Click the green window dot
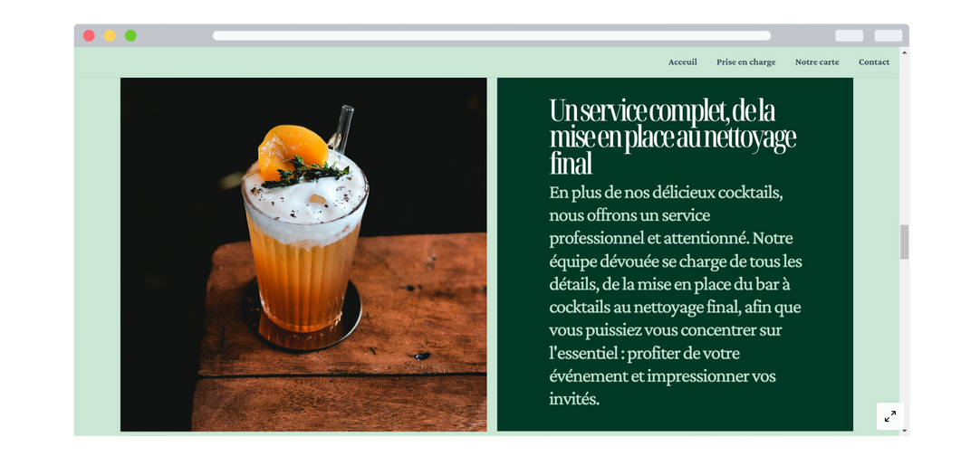Screen dimensions: 980x456 click(130, 35)
